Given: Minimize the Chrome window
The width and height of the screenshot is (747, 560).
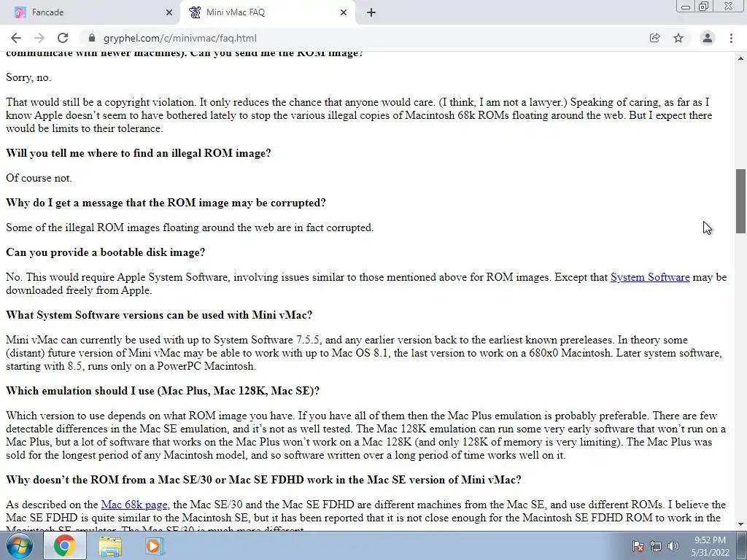Looking at the screenshot, I should pos(686,7).
